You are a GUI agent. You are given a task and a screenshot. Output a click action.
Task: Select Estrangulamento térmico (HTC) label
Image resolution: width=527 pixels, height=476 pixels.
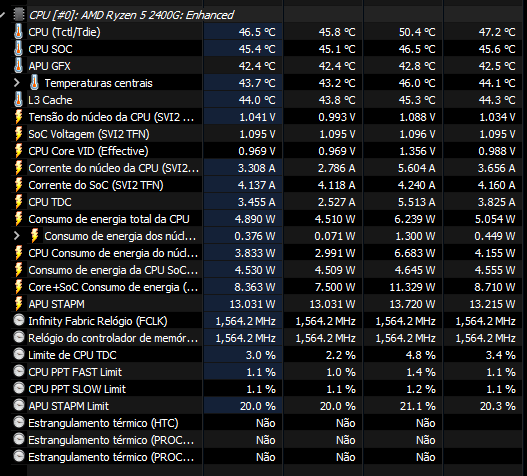tap(103, 423)
